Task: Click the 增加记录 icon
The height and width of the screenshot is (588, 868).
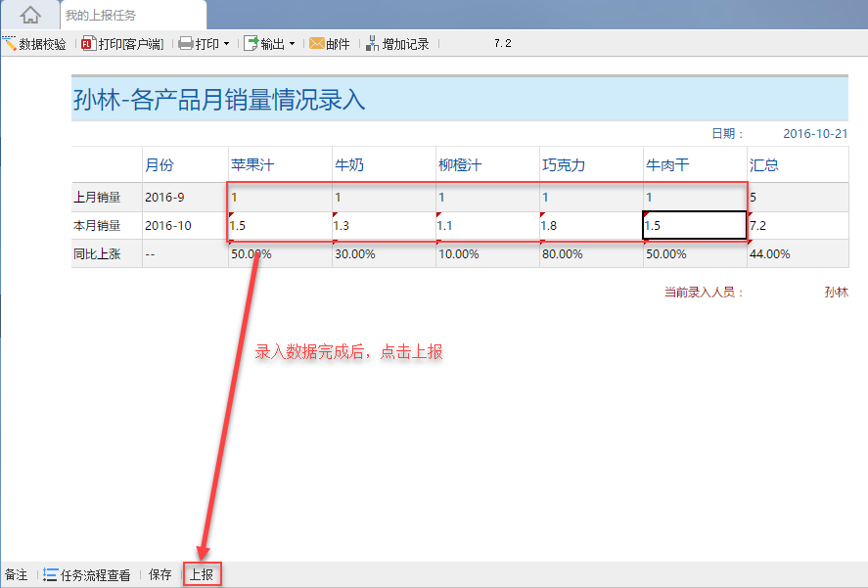Action: (x=373, y=43)
